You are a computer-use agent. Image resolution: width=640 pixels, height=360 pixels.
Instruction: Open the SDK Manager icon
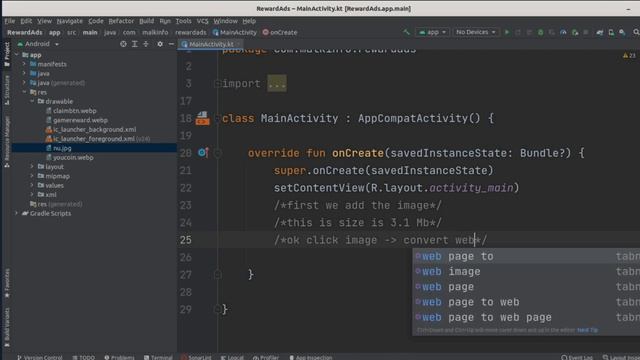[x=622, y=32]
